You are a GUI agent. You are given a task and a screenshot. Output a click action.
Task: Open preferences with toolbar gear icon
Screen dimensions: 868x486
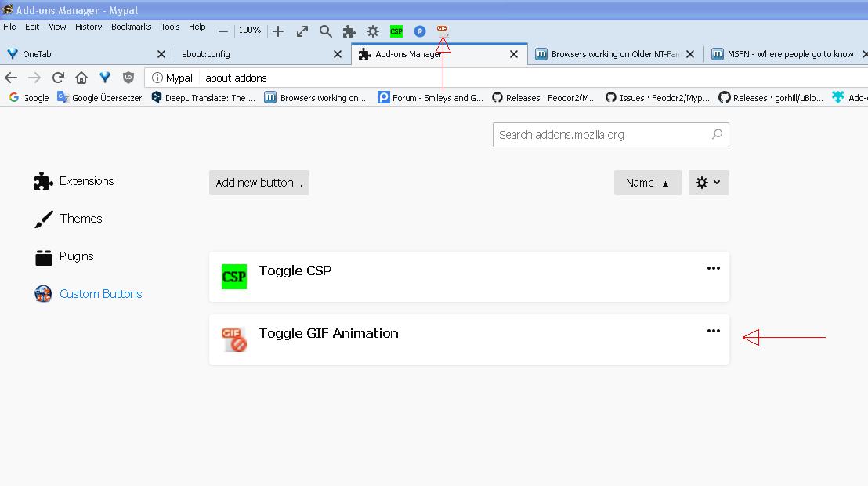(x=373, y=31)
